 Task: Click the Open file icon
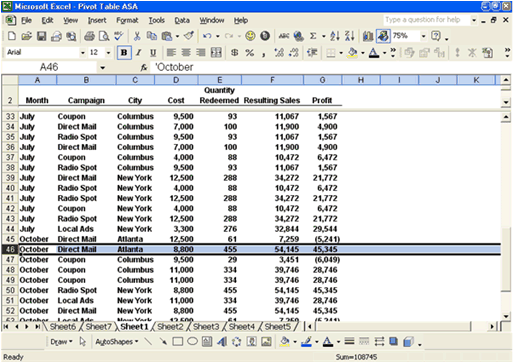[x=27, y=36]
